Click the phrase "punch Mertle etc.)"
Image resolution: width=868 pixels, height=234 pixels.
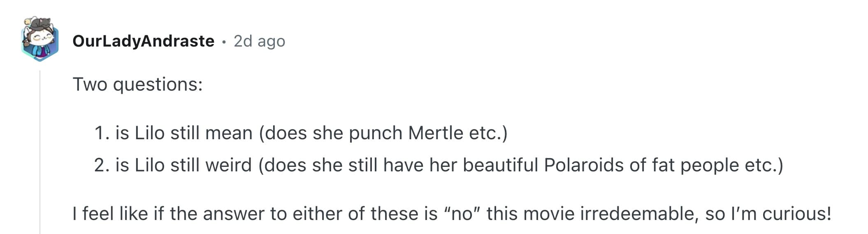point(428,133)
